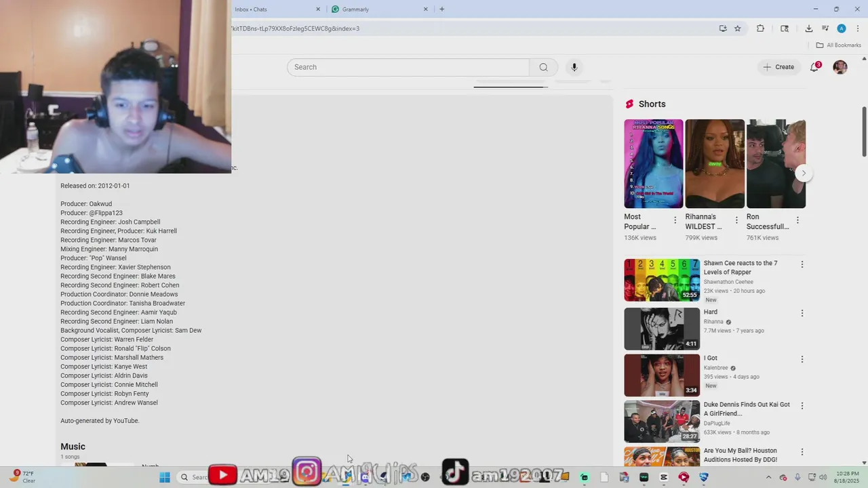Open Rihanna's WILDEST short thumbnail
The width and height of the screenshot is (868, 488).
click(715, 164)
